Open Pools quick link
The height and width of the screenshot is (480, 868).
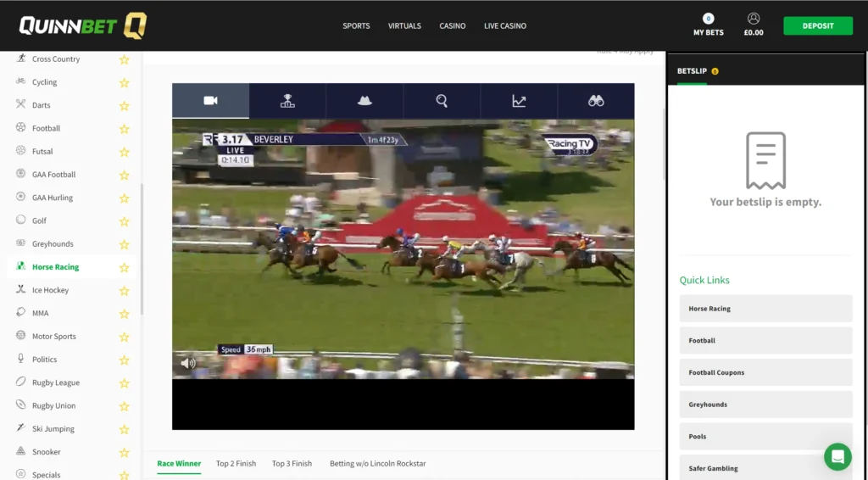click(765, 436)
